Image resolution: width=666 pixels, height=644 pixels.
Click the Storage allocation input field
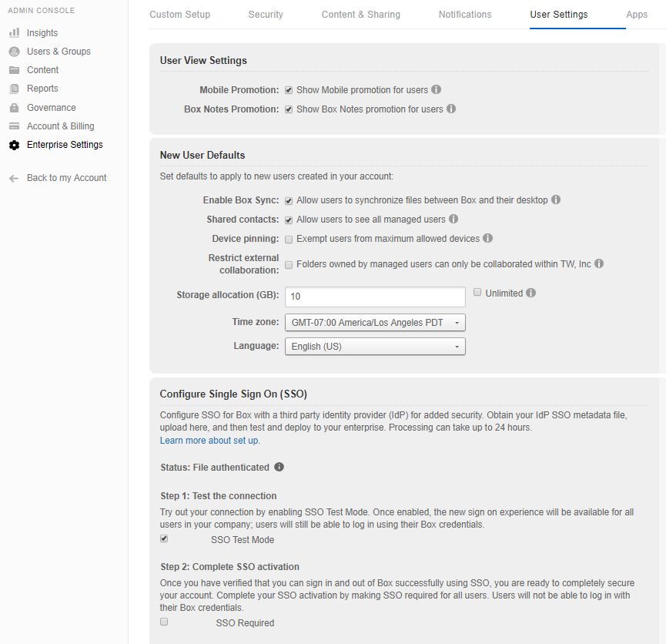(x=375, y=297)
